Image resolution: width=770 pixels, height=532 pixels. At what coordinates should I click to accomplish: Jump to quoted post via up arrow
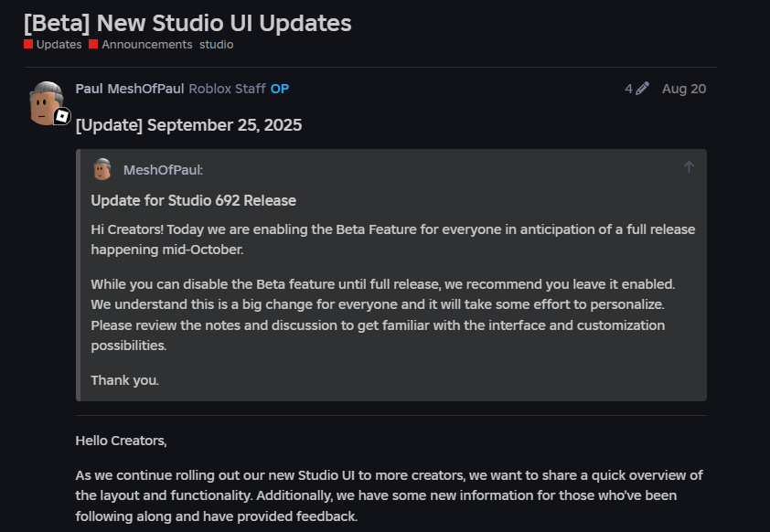(689, 167)
